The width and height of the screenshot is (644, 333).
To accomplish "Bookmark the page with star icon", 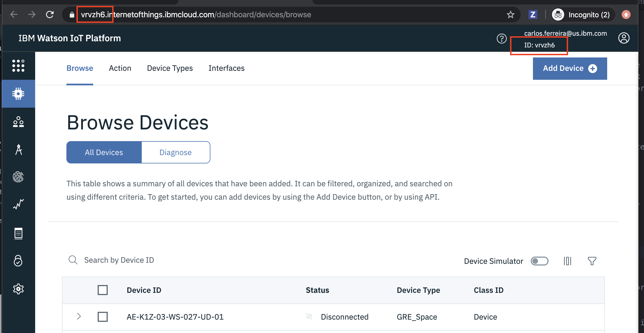I will point(511,15).
